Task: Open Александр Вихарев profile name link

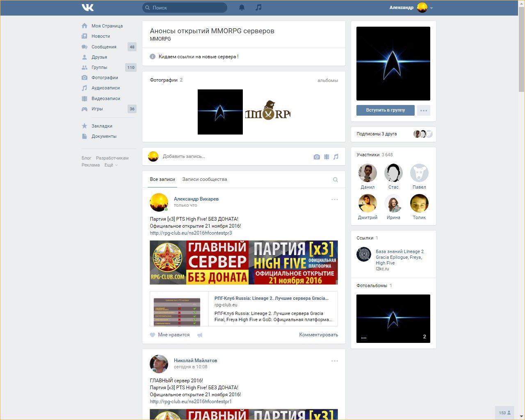Action: (196, 199)
